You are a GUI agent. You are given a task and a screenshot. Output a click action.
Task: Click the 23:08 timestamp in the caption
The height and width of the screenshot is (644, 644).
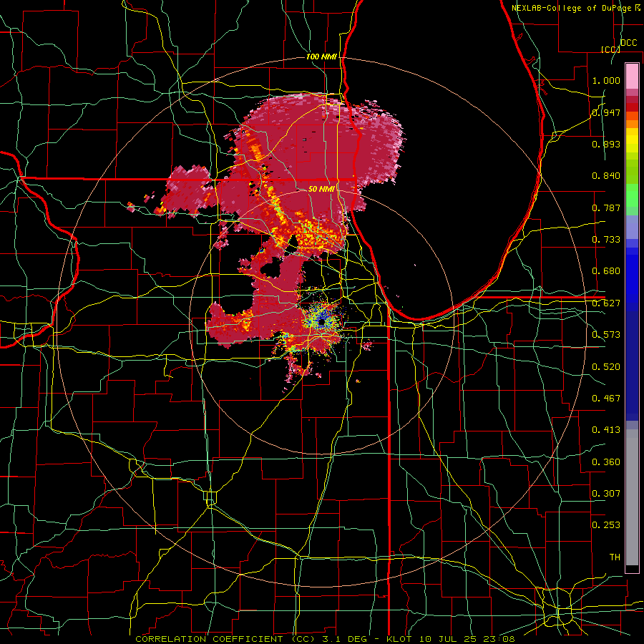pyautogui.click(x=500, y=639)
